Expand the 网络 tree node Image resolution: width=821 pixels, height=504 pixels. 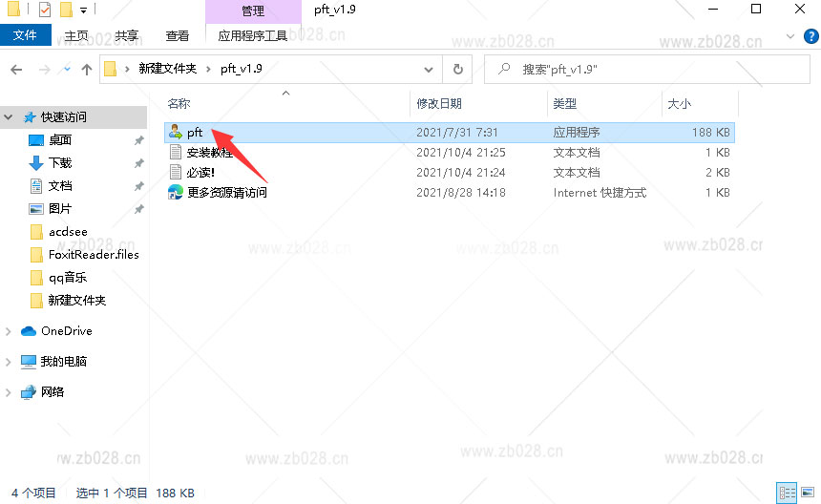(x=9, y=392)
